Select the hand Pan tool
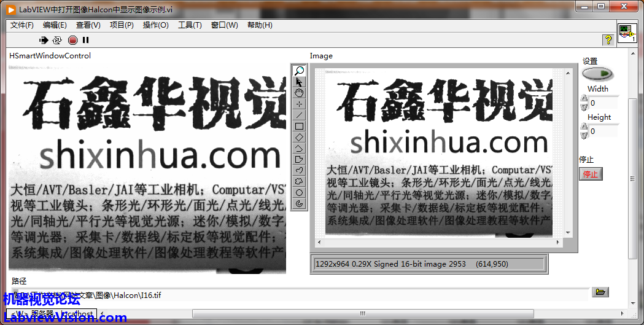The width and height of the screenshot is (644, 325). 299,93
